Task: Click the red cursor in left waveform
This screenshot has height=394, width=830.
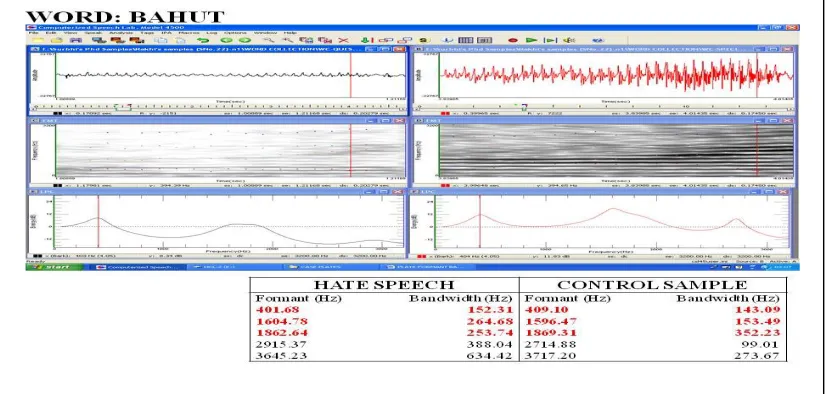Action: 350,75
